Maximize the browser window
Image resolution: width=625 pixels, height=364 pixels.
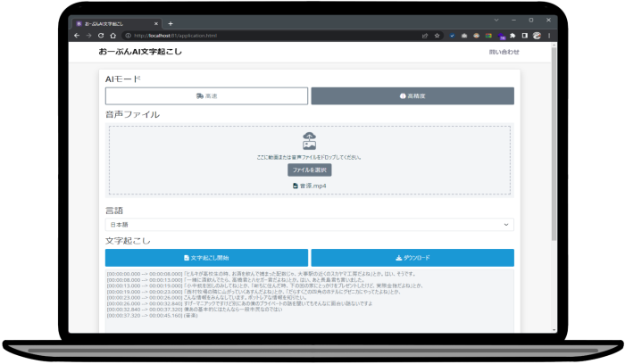531,20
